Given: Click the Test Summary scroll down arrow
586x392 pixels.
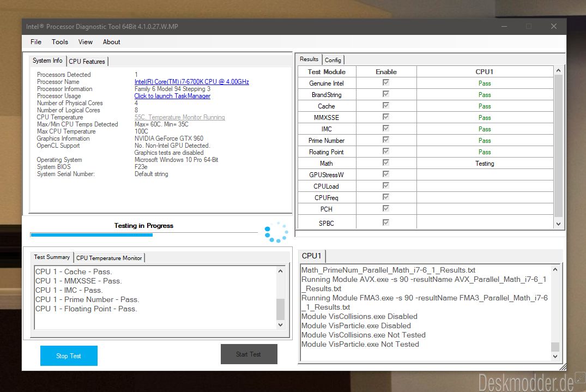Looking at the screenshot, I should tap(280, 325).
